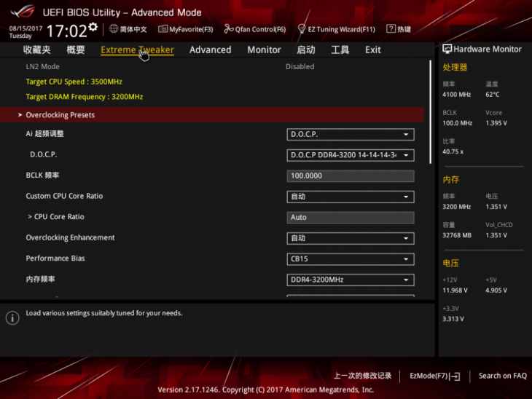The height and width of the screenshot is (399, 532).
Task: Open the 收藏夹 tab
Action: pos(36,50)
